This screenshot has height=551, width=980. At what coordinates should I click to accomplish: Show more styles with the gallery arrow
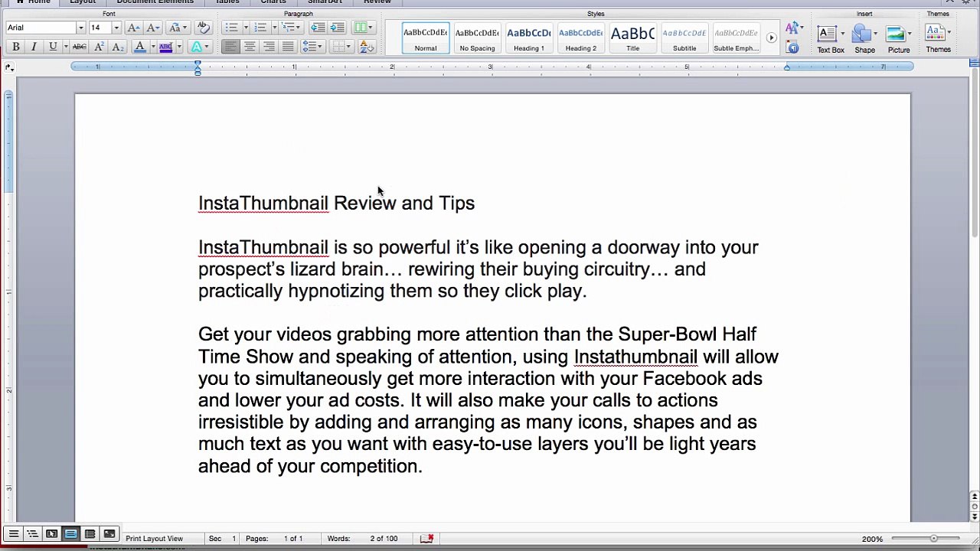[x=771, y=38]
